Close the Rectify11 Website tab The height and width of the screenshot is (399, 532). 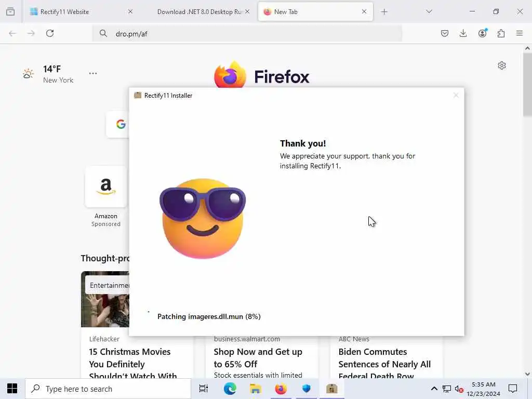click(x=130, y=11)
